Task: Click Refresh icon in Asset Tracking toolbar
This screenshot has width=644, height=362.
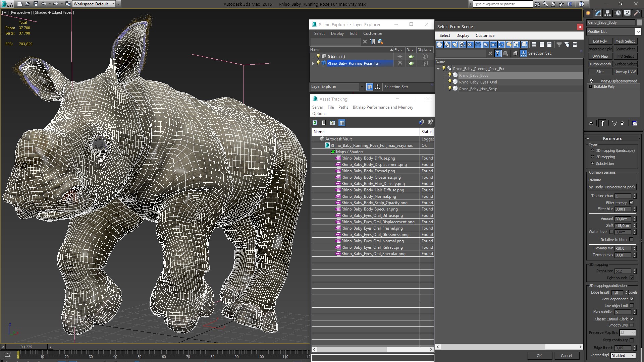Action: tap(315, 123)
